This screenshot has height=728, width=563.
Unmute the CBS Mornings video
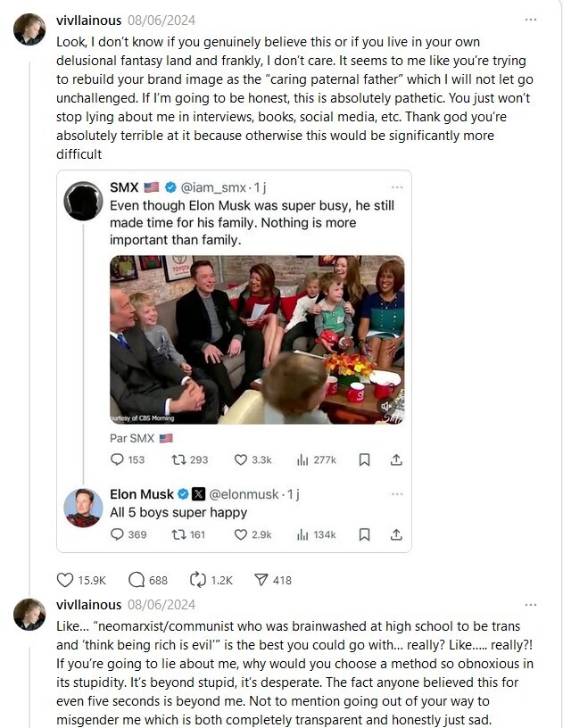(386, 407)
